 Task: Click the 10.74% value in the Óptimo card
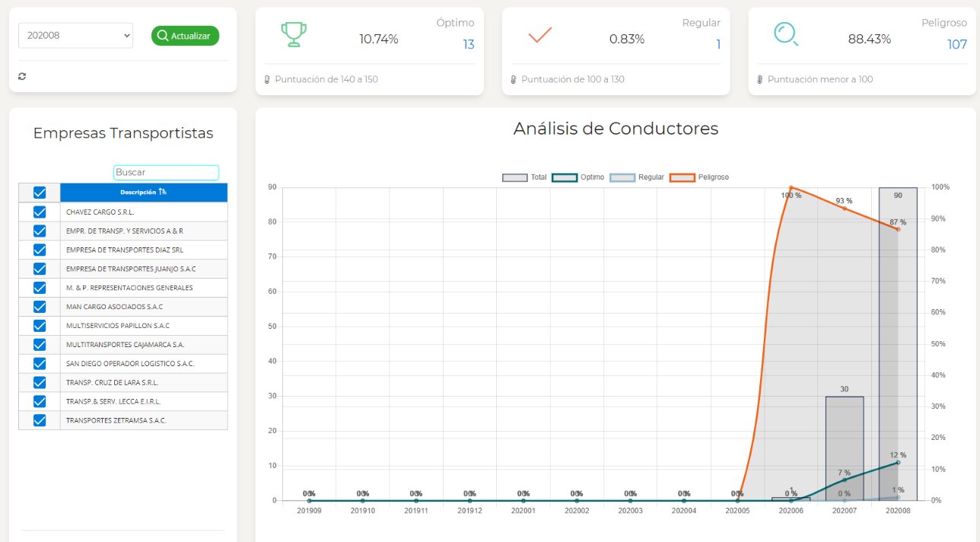379,39
